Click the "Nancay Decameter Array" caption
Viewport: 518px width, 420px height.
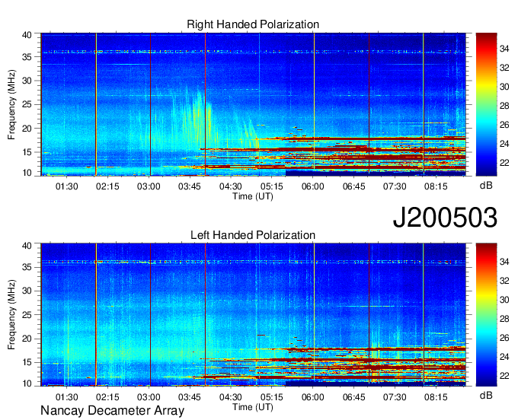point(112,410)
